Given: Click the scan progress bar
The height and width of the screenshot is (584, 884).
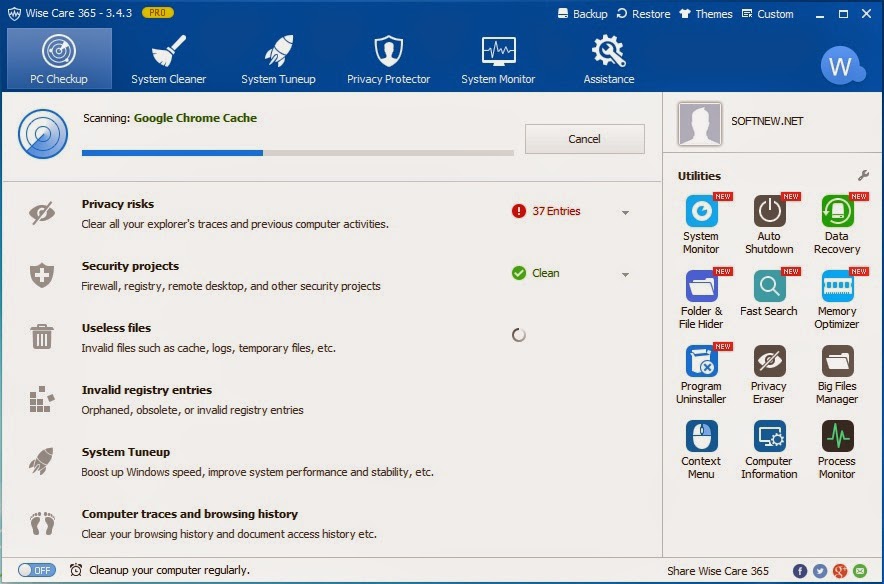Looking at the screenshot, I should coord(298,153).
